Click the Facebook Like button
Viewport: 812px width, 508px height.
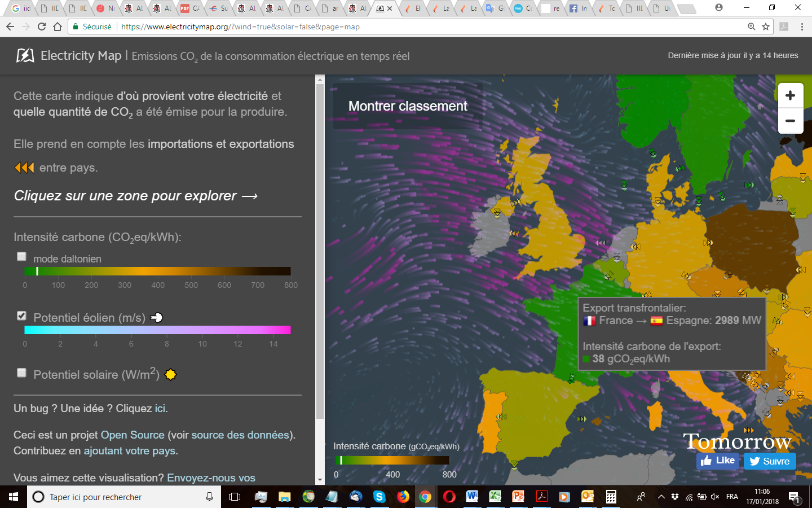pos(718,461)
